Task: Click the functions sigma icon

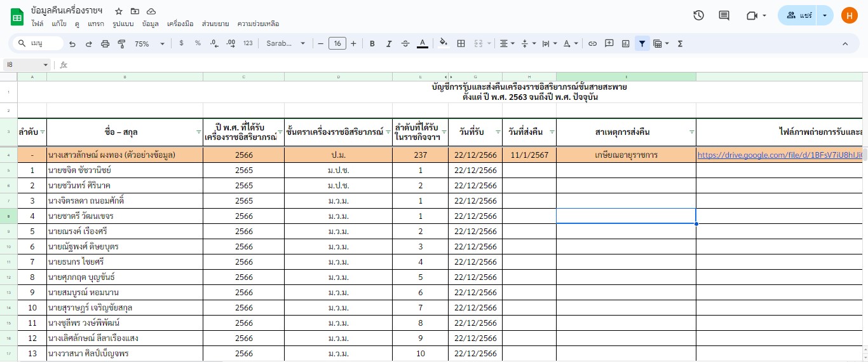Action: [680, 44]
